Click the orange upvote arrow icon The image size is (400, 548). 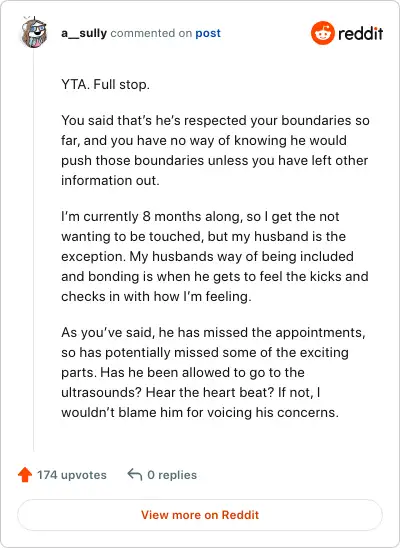pos(25,475)
